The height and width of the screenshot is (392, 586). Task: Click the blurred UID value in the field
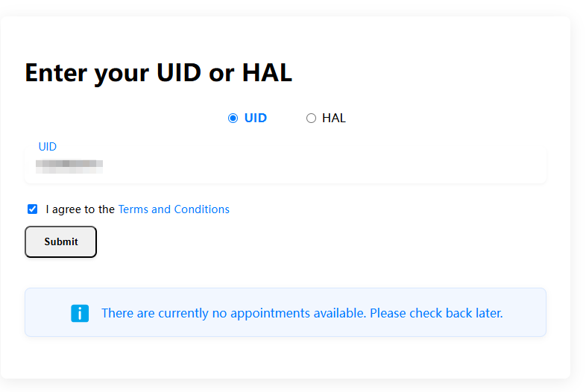[69, 165]
